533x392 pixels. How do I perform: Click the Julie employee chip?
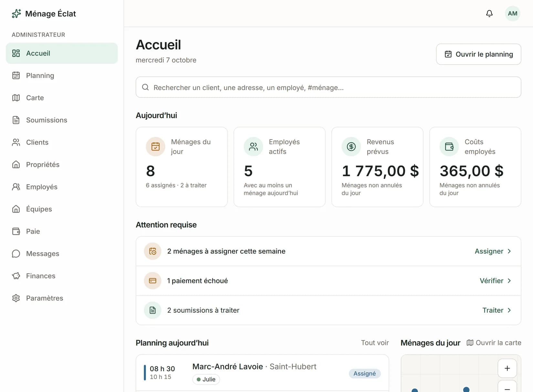pyautogui.click(x=206, y=379)
